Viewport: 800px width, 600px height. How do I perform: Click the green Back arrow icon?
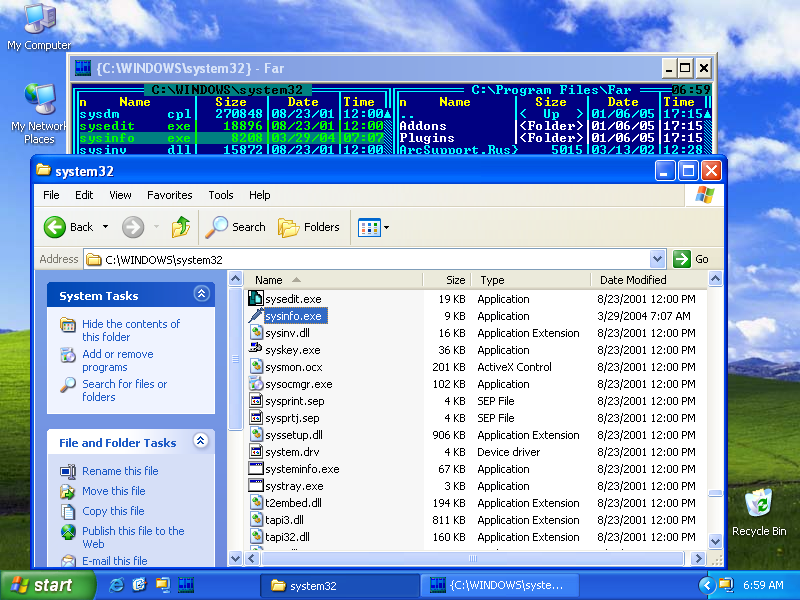click(55, 227)
